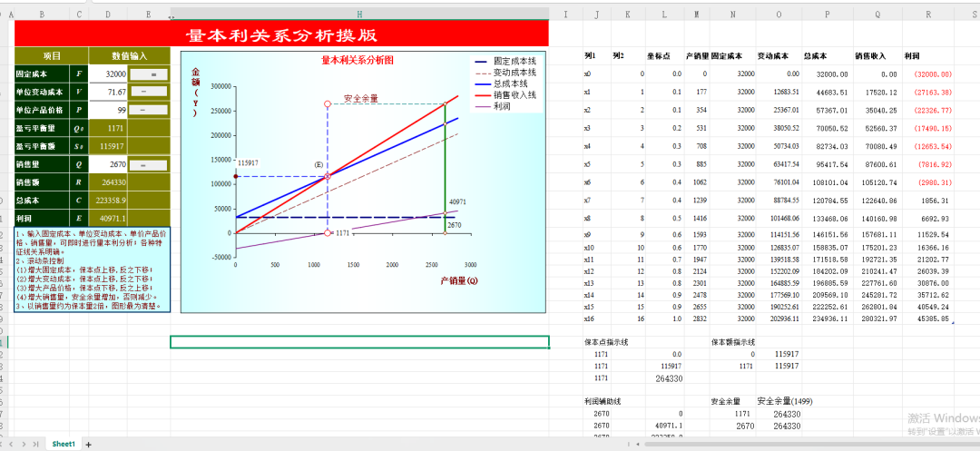Select the chart title 量本利关系分析图
980x451 pixels.
pyautogui.click(x=358, y=61)
